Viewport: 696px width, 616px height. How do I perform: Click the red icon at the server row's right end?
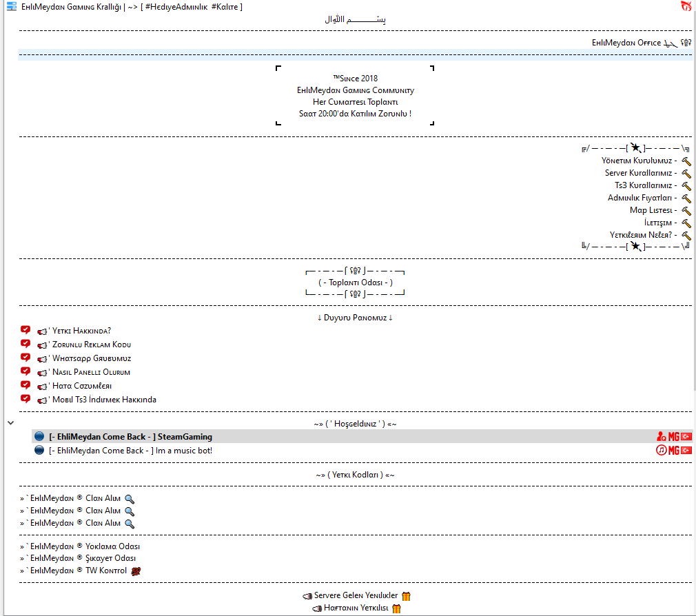[x=686, y=6]
